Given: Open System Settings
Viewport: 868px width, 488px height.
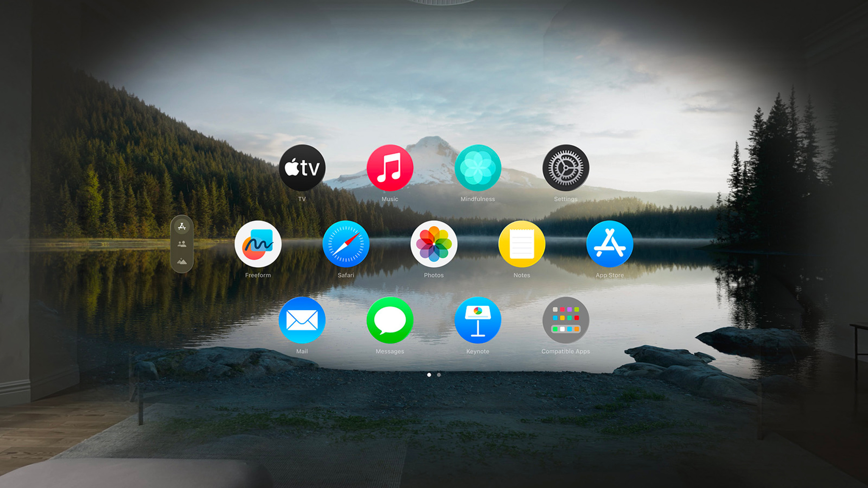Looking at the screenshot, I should (x=566, y=173).
